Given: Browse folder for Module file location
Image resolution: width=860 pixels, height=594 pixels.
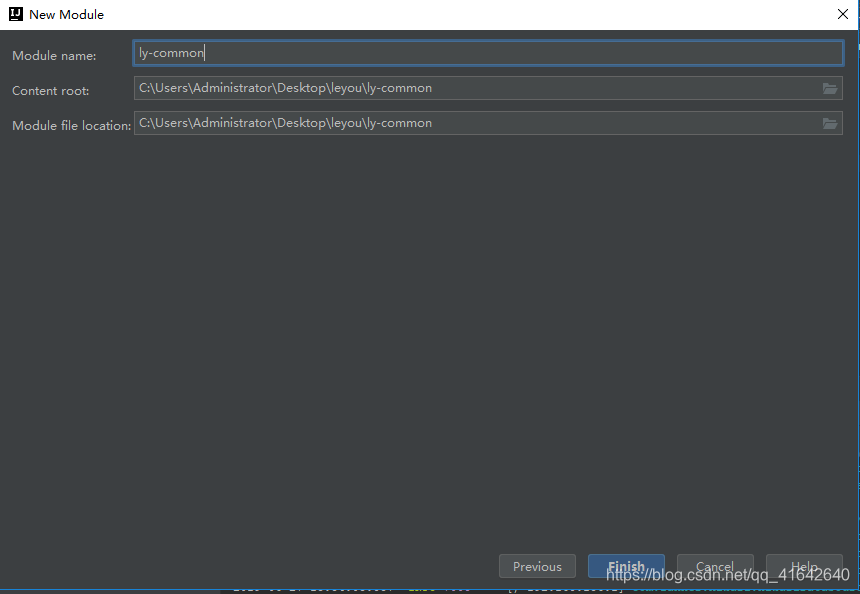Looking at the screenshot, I should click(x=830, y=123).
